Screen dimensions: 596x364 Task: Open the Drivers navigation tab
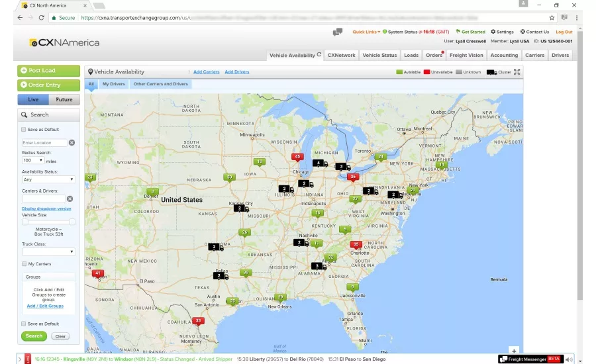click(560, 55)
